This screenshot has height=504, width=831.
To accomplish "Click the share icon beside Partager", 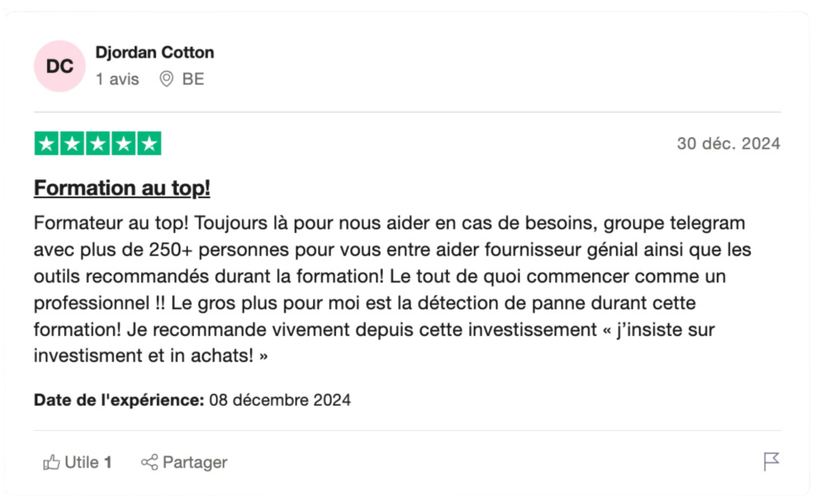I will [x=149, y=463].
